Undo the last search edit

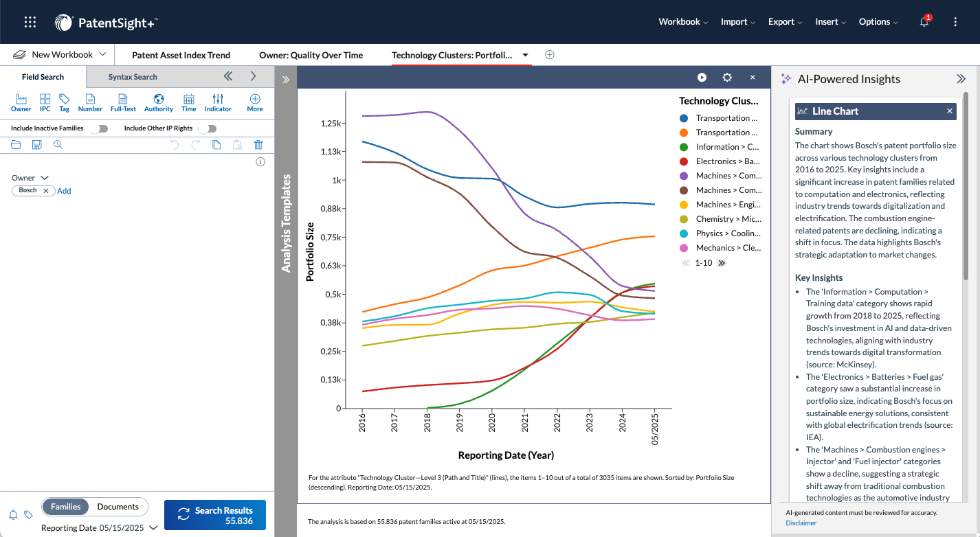point(174,144)
